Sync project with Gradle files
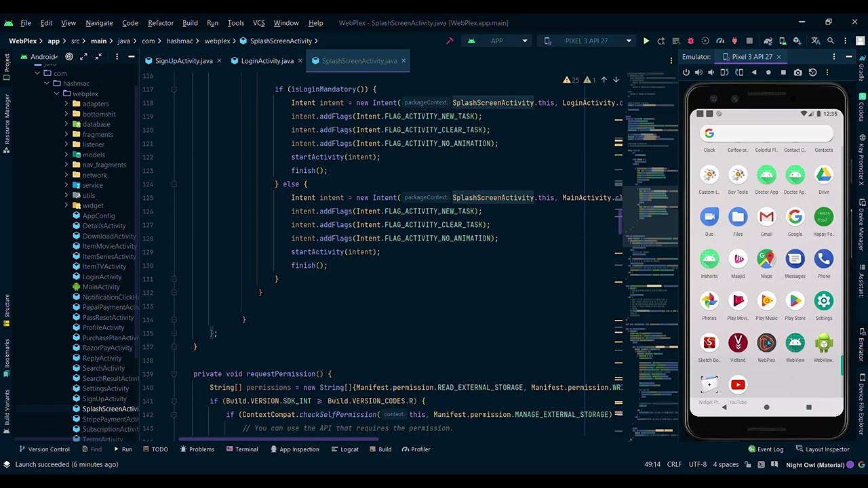868x488 pixels. coord(768,41)
